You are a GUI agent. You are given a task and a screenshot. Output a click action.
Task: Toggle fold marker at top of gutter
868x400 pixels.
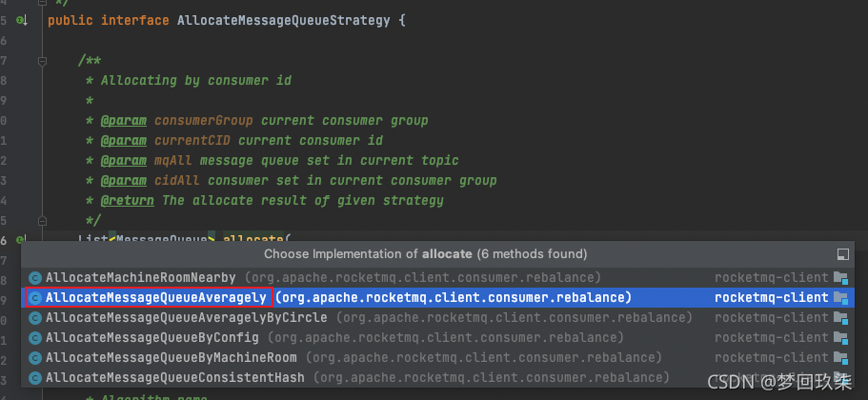tap(43, 3)
